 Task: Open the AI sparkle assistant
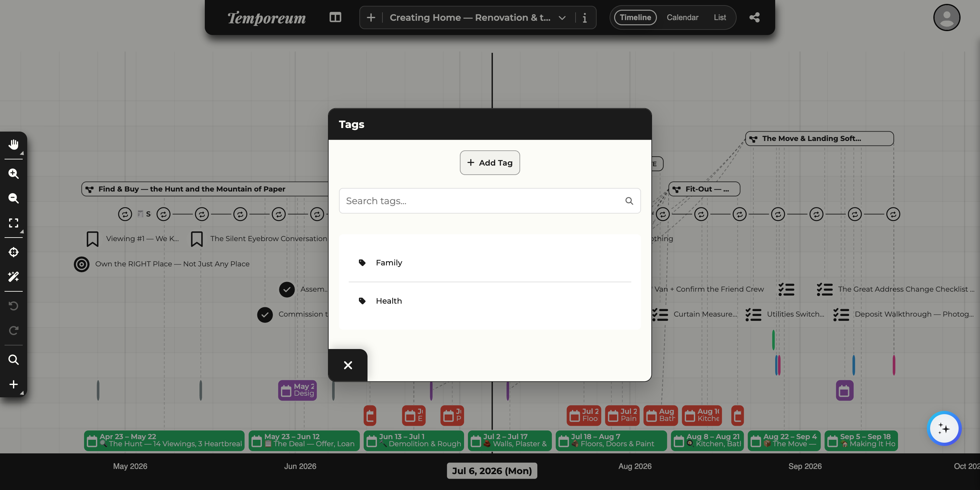(x=944, y=429)
